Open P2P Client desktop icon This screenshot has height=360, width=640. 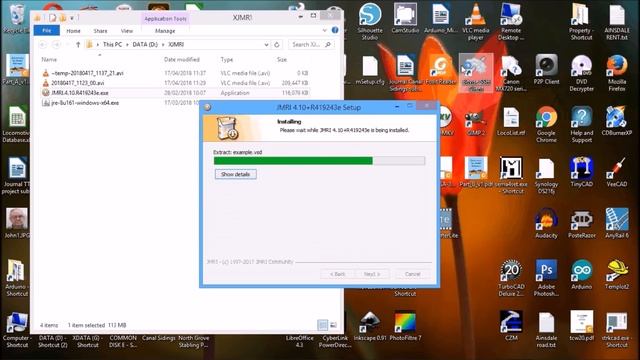tap(546, 70)
